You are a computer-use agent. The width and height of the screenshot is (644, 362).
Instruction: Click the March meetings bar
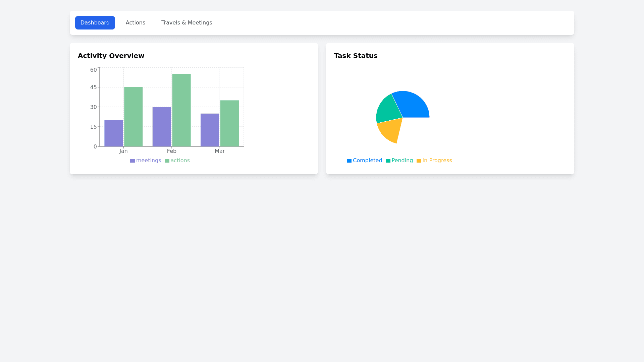[x=210, y=130]
